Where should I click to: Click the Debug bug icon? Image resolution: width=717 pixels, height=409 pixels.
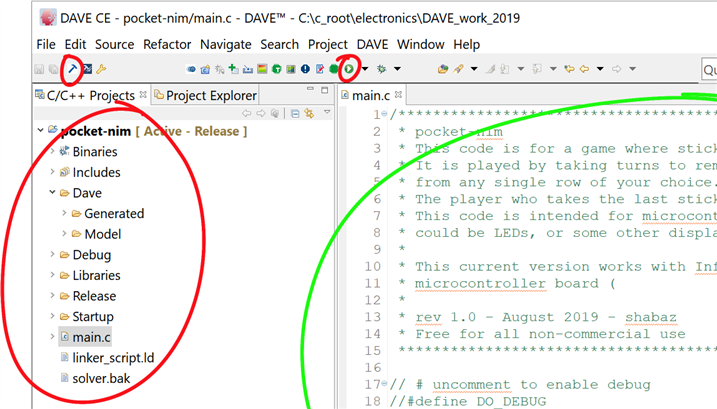coord(381,69)
